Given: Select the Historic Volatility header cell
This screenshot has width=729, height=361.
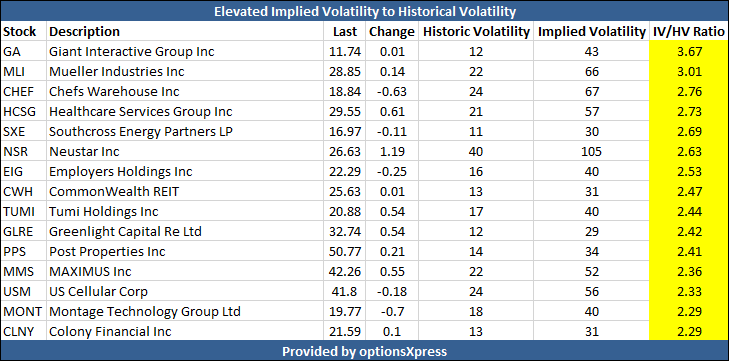Looking at the screenshot, I should (x=476, y=31).
